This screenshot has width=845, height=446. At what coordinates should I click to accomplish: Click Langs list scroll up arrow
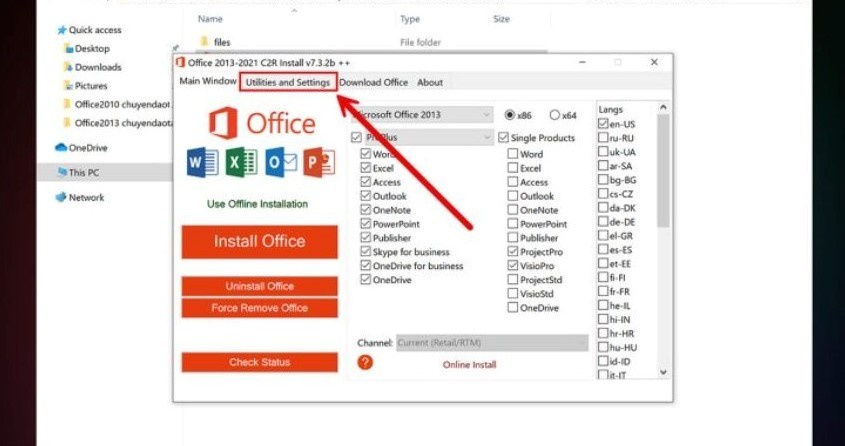point(663,107)
